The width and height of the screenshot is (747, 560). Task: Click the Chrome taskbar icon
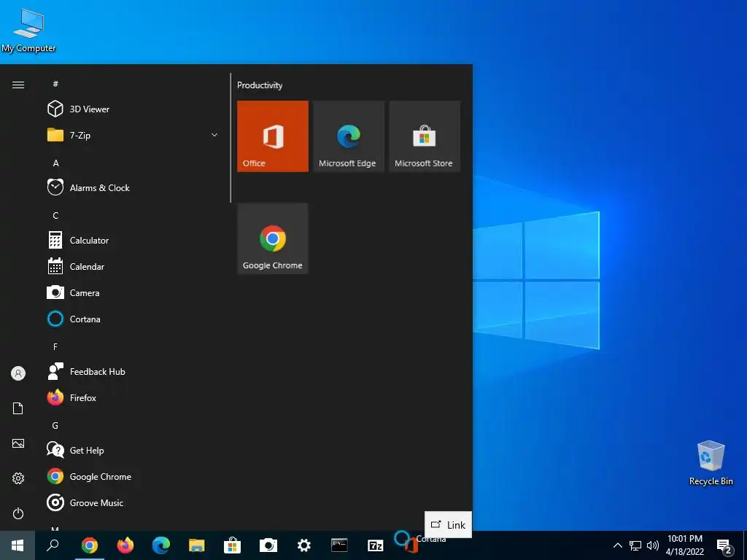[x=90, y=545]
